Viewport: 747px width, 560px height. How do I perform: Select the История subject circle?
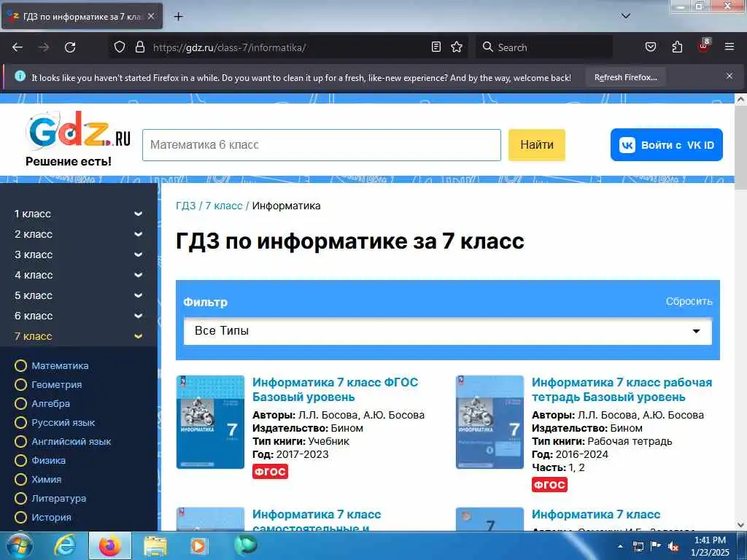20,517
